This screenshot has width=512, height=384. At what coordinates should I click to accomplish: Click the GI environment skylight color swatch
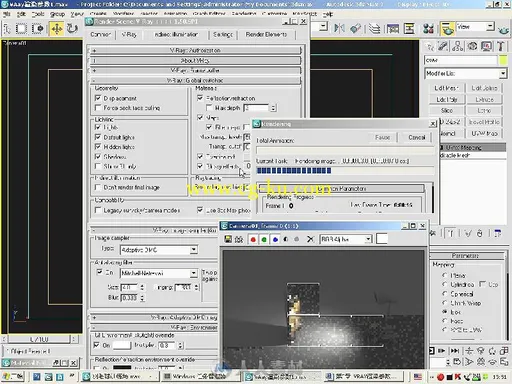[x=121, y=345]
